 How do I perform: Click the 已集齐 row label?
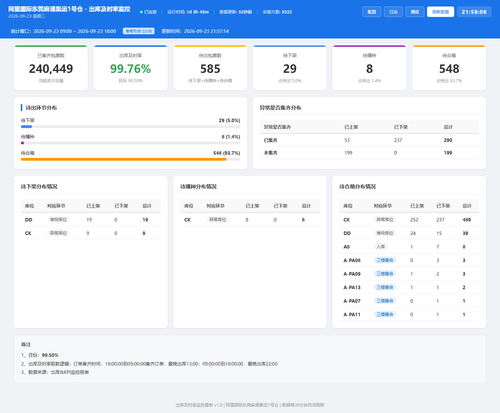270,140
